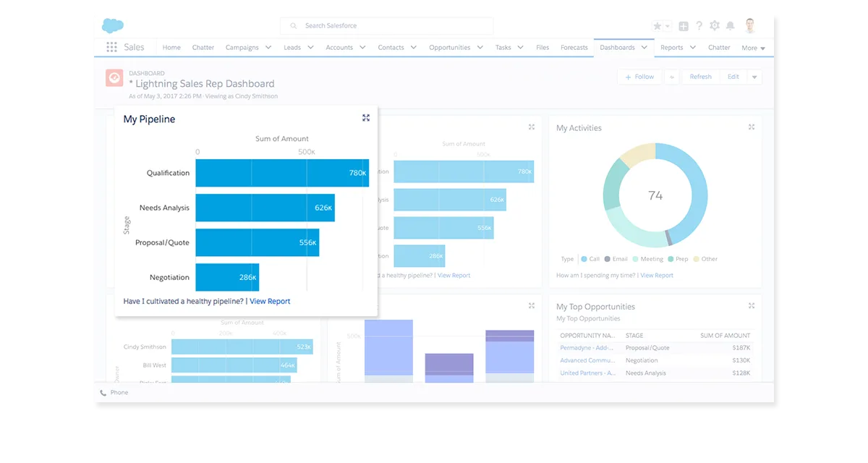Click the Edit button
The height and width of the screenshot is (463, 868).
click(733, 77)
